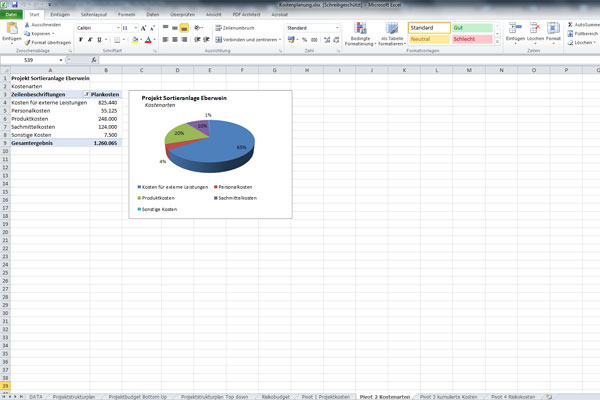
Task: Open Bedingte Formatierung
Action: coord(361,32)
